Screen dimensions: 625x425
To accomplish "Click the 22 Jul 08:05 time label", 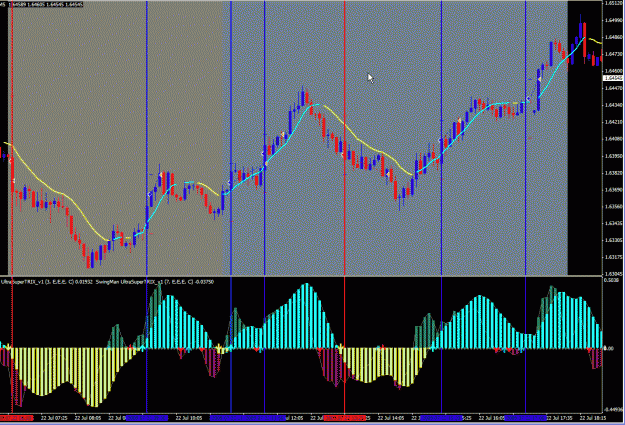I will [88, 418].
